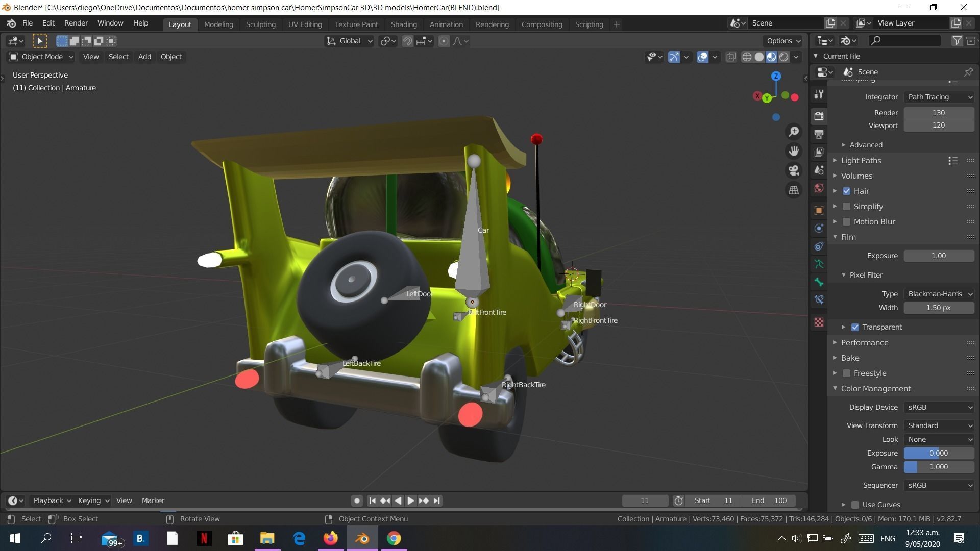980x551 pixels.
Task: Toggle X-ray display icon
Action: [x=731, y=57]
